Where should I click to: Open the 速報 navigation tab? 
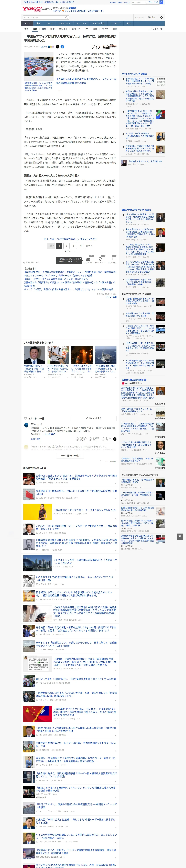coord(38,24)
